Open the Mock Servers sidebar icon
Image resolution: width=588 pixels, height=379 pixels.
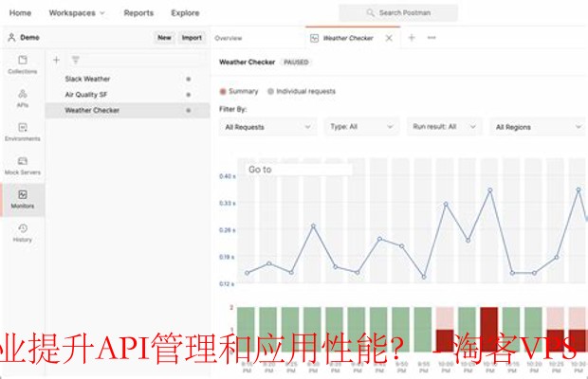pos(22,166)
